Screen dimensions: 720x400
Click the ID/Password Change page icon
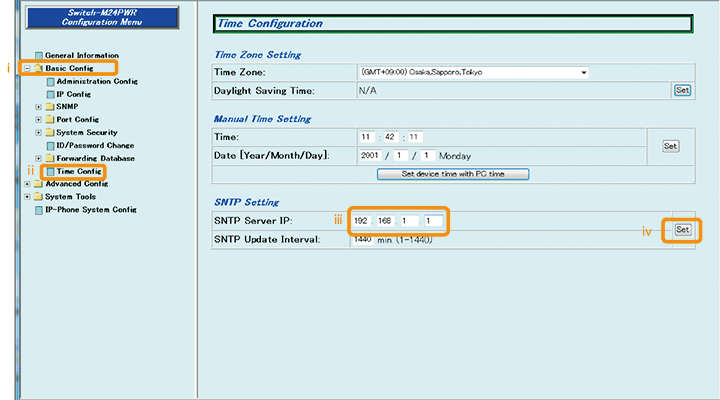[50, 146]
